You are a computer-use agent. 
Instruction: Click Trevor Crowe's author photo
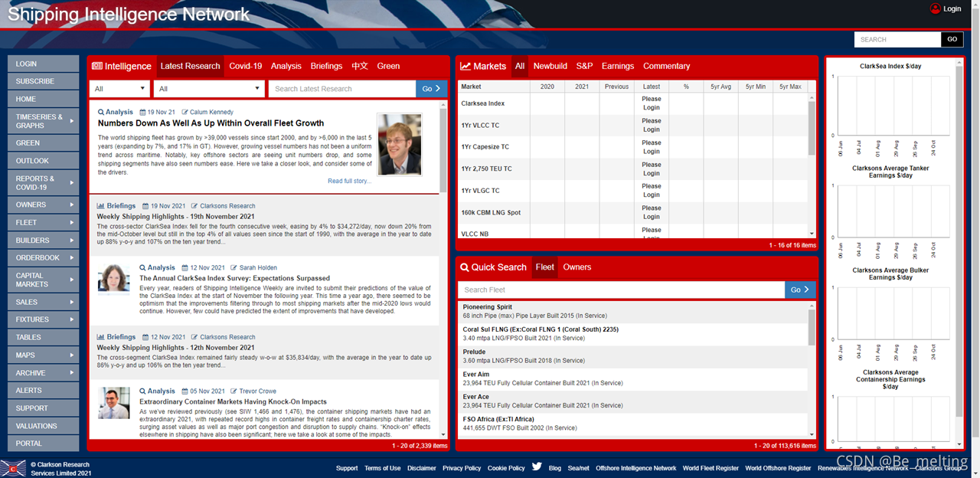(x=113, y=403)
